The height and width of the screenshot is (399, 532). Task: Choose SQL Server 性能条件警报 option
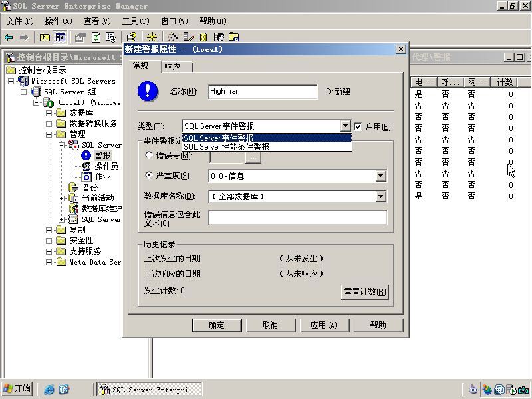267,147
